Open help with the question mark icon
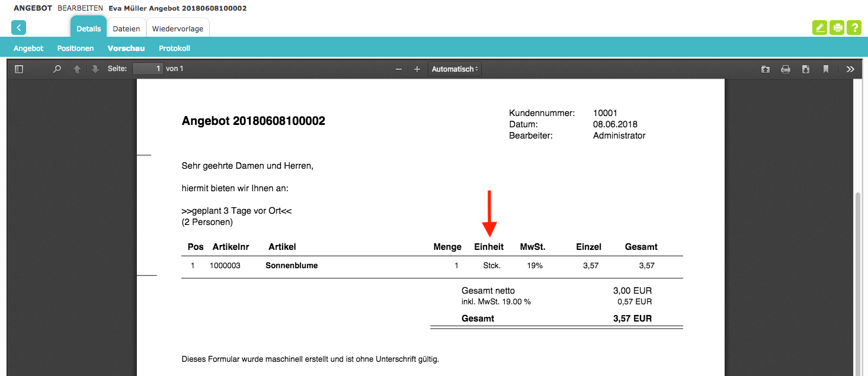The height and width of the screenshot is (376, 868). point(854,28)
